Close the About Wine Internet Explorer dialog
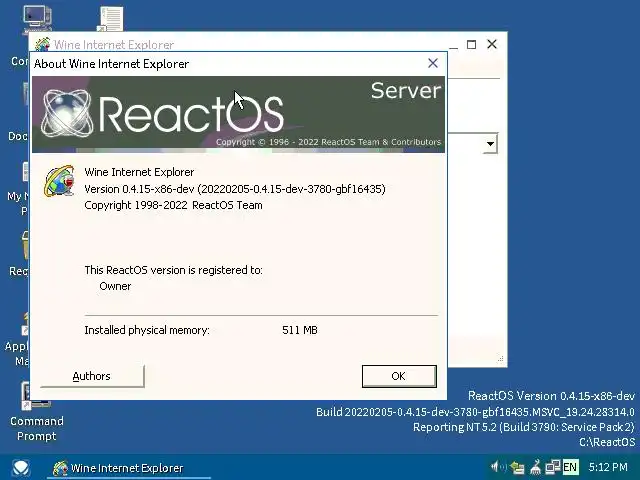The height and width of the screenshot is (480, 640). [433, 63]
